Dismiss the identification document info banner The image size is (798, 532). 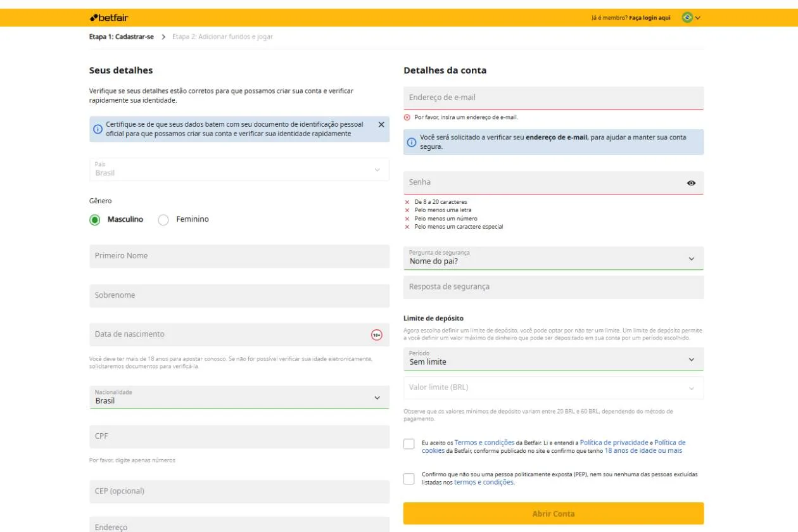coord(381,125)
